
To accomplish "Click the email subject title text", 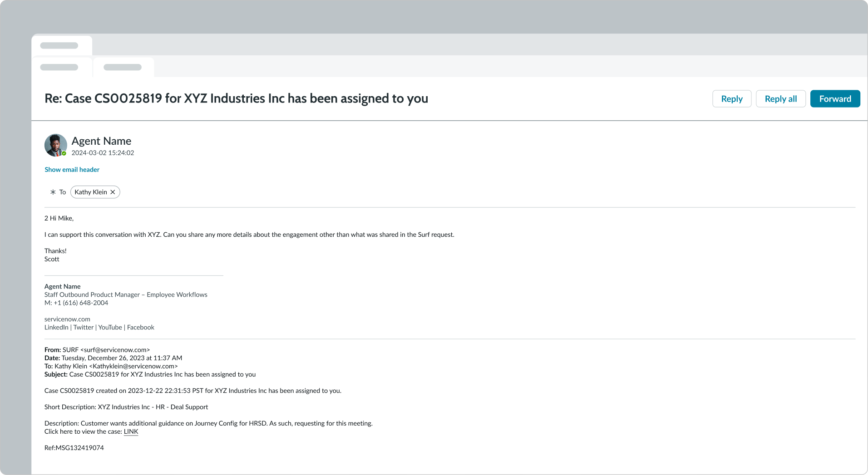I will [x=236, y=98].
